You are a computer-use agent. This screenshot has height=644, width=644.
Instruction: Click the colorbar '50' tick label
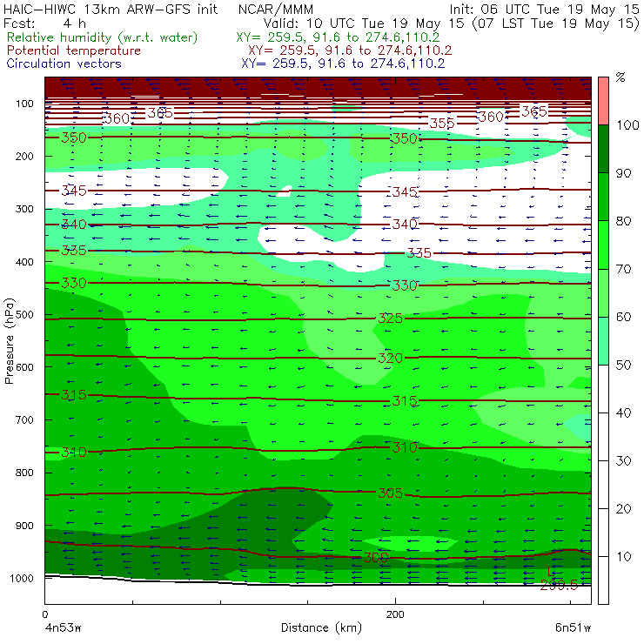pyautogui.click(x=623, y=365)
